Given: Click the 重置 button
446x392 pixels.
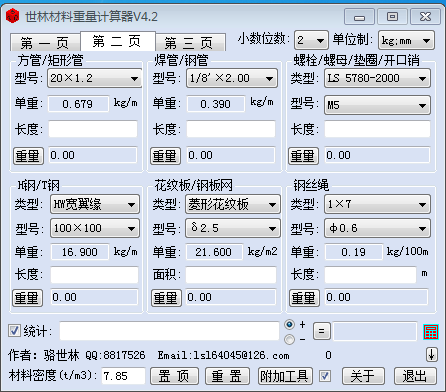Looking at the screenshot, I should [x=227, y=376].
